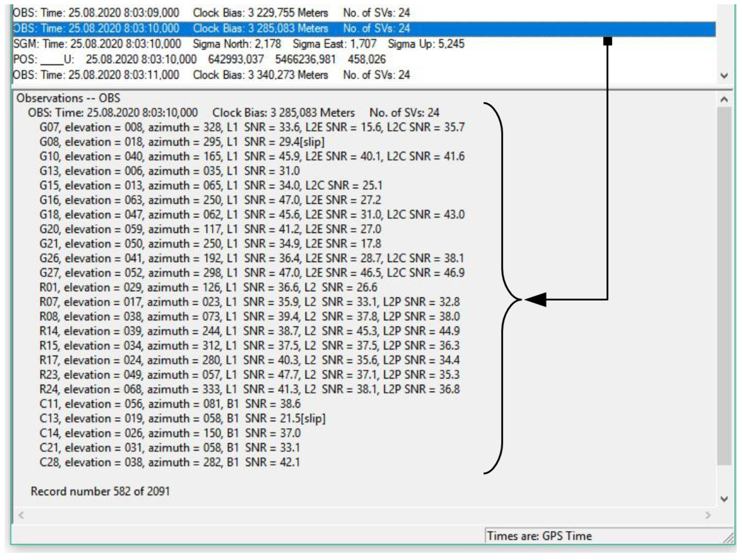The image size is (742, 560).
Task: Click the C28 BeiDou satellite row
Action: coord(170,462)
